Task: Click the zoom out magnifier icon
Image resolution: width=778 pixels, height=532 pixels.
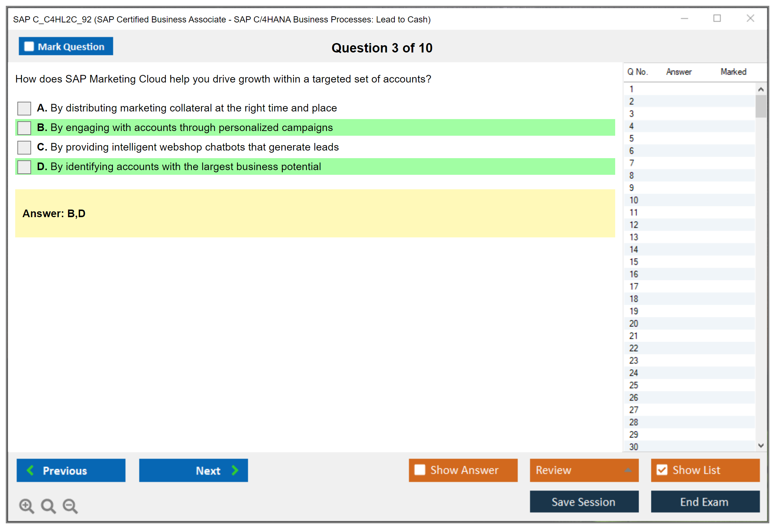Action: point(70,506)
